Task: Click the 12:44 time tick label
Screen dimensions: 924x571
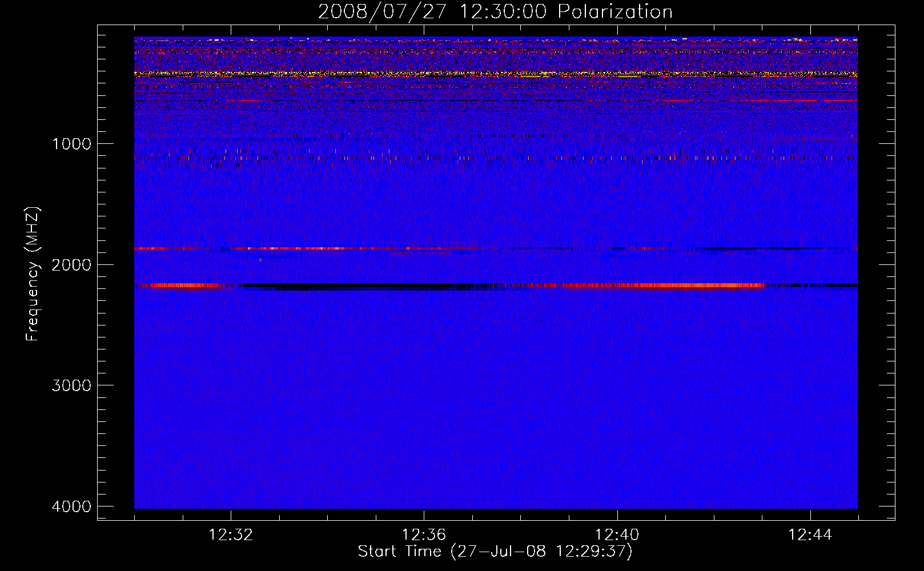Action: pyautogui.click(x=810, y=535)
